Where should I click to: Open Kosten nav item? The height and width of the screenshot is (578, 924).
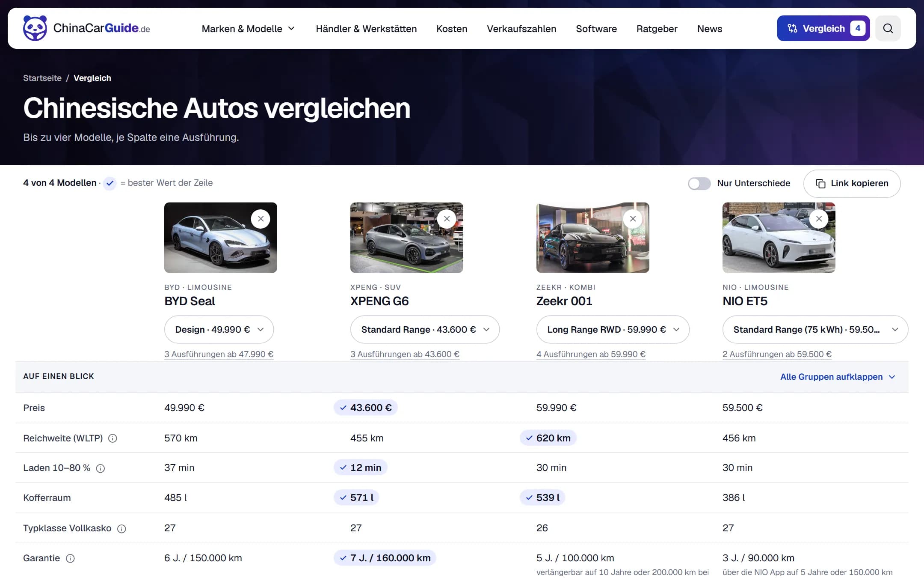[452, 29]
